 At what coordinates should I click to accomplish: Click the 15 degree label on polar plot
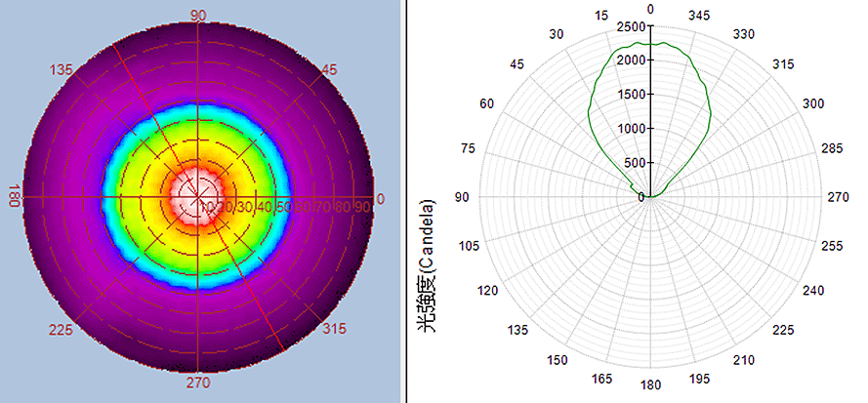point(600,16)
